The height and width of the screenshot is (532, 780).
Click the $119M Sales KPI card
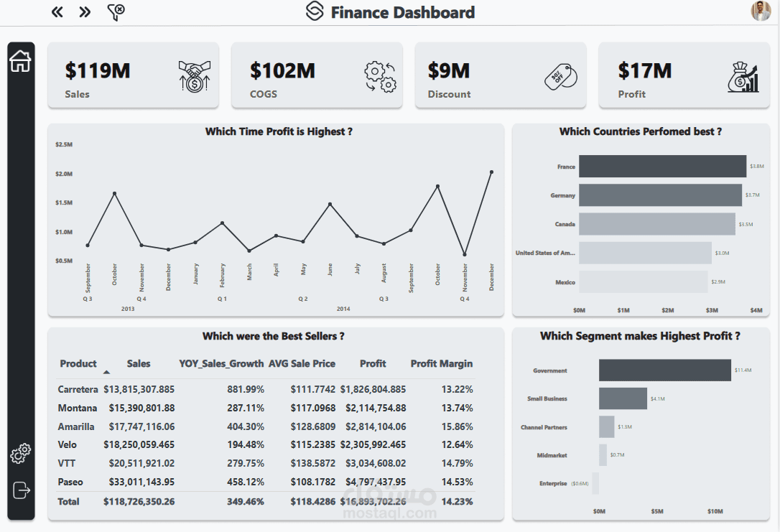pos(133,75)
